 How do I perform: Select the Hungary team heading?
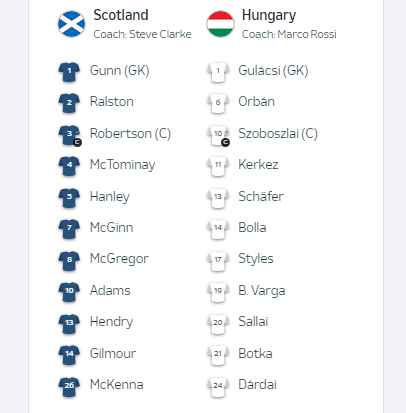tap(269, 16)
